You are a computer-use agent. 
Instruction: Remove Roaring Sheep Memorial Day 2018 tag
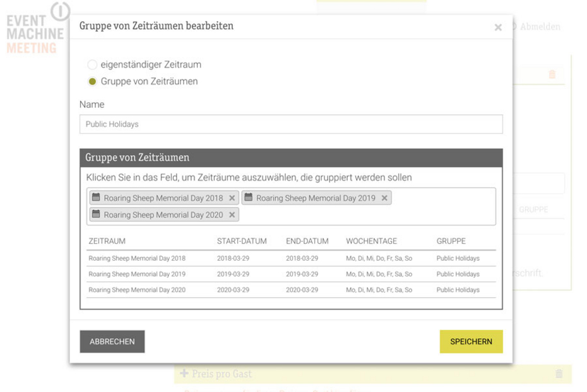(x=232, y=198)
